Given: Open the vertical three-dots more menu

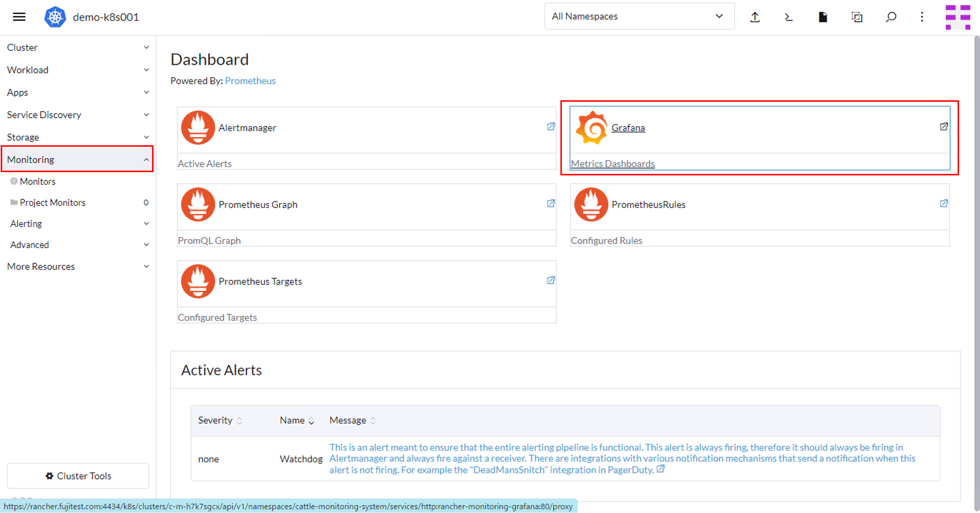Looking at the screenshot, I should point(922,17).
